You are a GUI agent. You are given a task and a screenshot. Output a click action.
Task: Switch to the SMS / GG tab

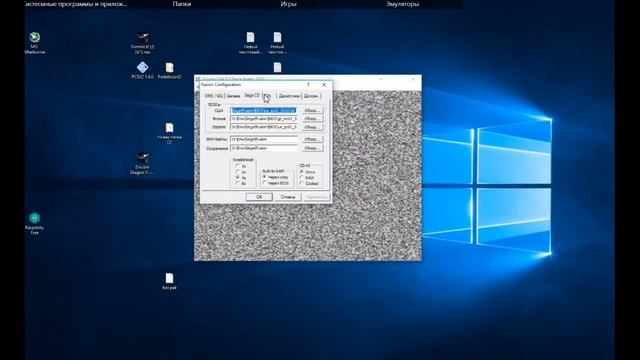213,96
